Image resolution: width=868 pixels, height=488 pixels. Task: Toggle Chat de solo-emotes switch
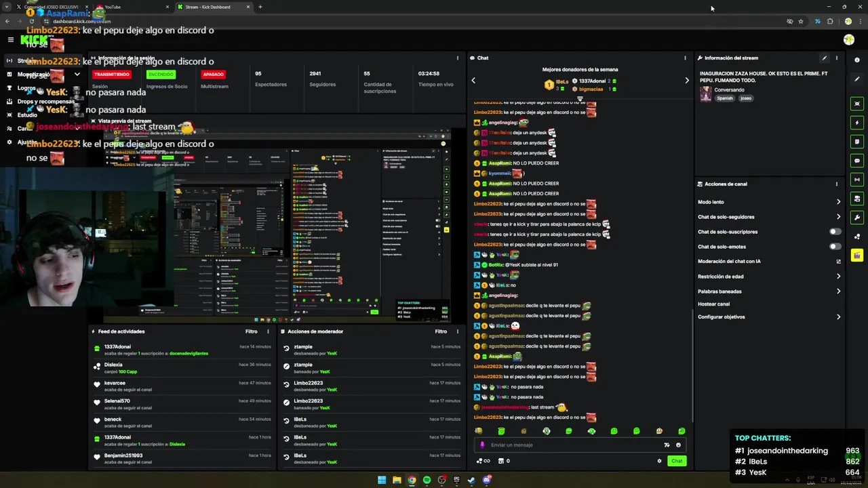(835, 247)
